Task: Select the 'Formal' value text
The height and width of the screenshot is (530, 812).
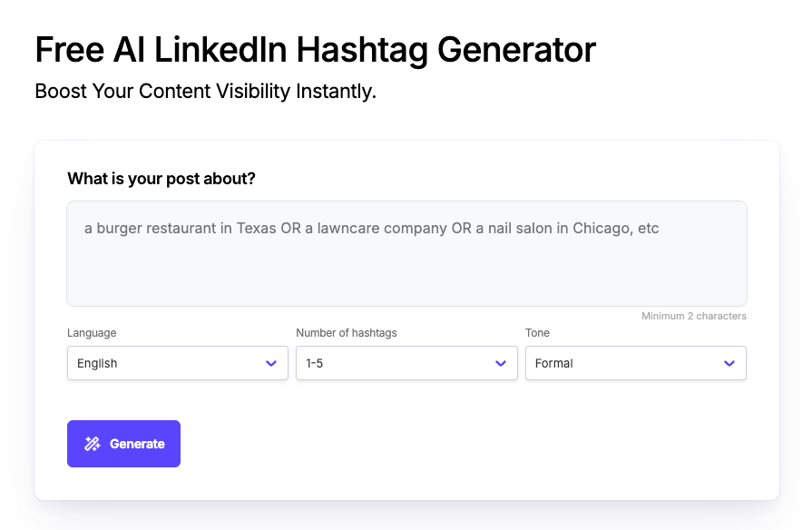Action: pyautogui.click(x=553, y=363)
